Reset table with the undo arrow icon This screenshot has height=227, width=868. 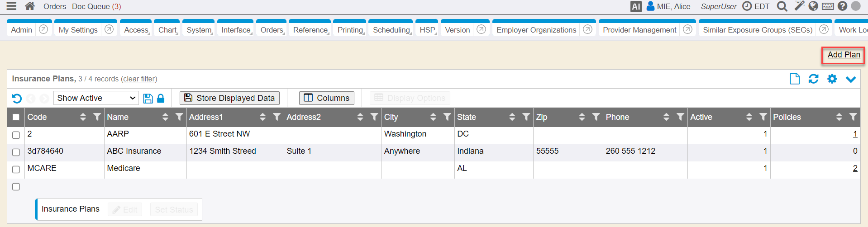click(17, 99)
